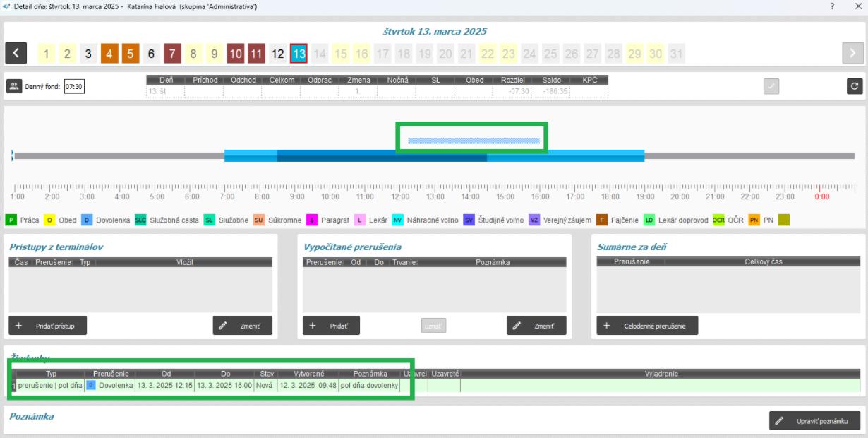Image resolution: width=868 pixels, height=438 pixels.
Task: Click the Celodenné prerušenie button
Action: click(x=647, y=326)
